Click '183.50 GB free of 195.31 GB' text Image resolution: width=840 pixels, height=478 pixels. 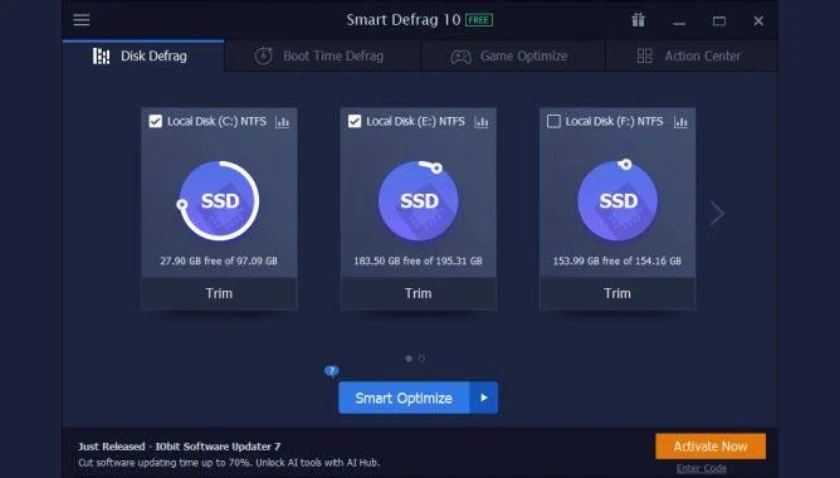[x=418, y=261]
